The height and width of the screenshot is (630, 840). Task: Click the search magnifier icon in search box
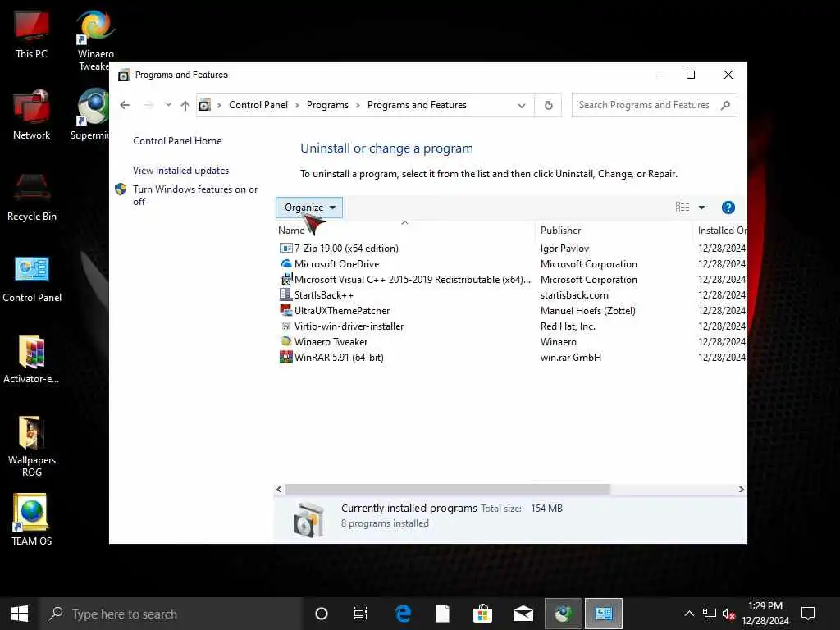point(725,105)
